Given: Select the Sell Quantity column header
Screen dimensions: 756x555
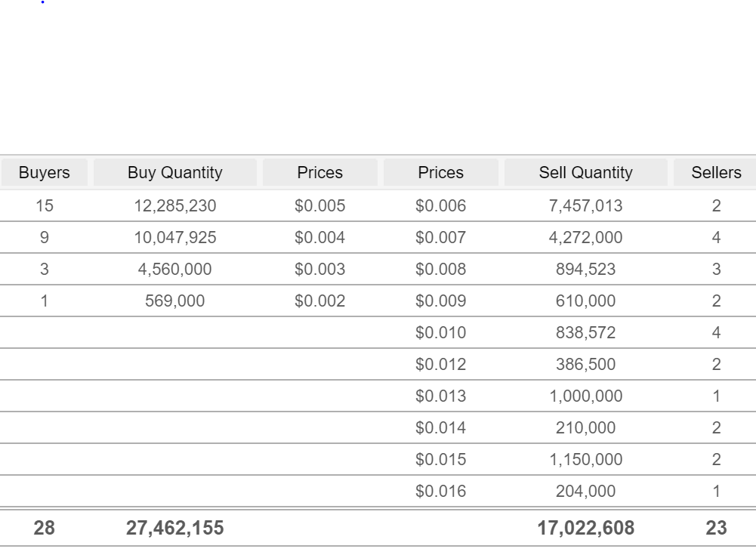Looking at the screenshot, I should point(586,173).
